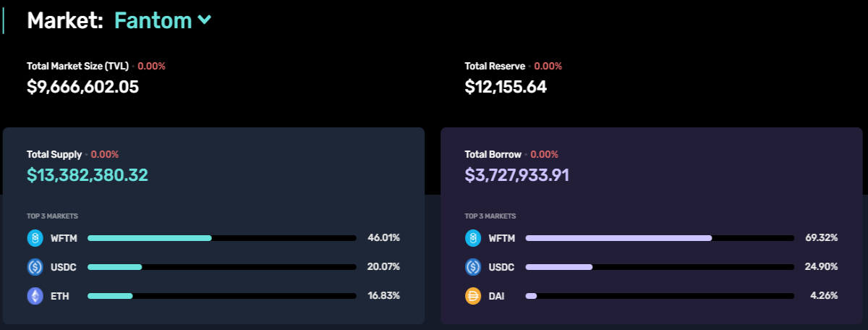
Task: Click the 24.90% USDC borrow share
Action: point(822,267)
